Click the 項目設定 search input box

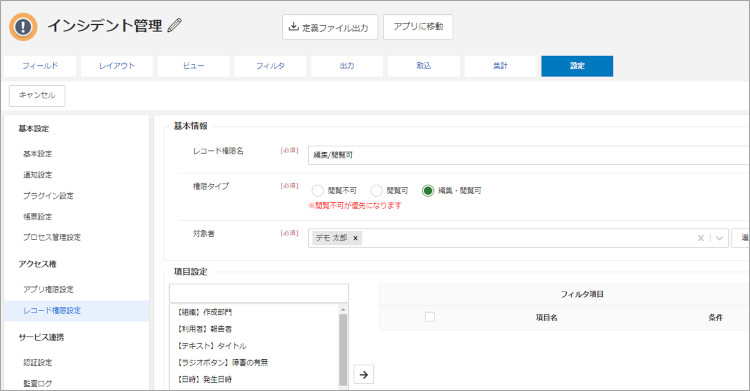(259, 293)
